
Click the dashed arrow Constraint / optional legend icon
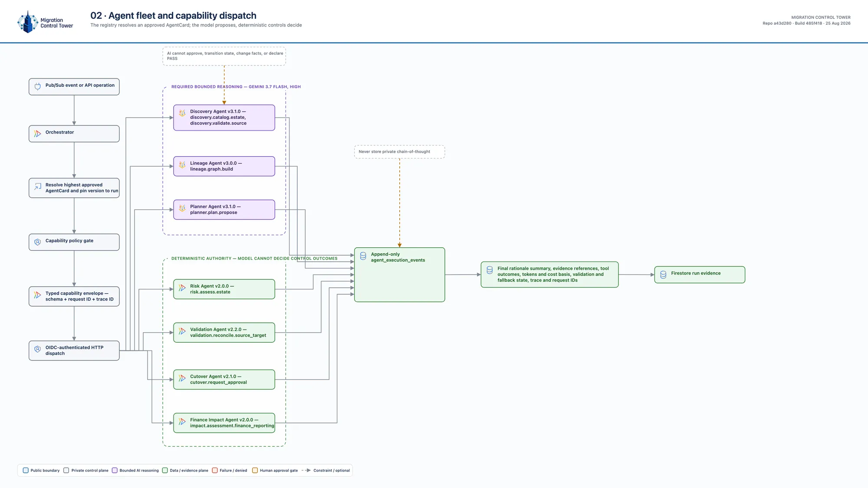pos(306,470)
